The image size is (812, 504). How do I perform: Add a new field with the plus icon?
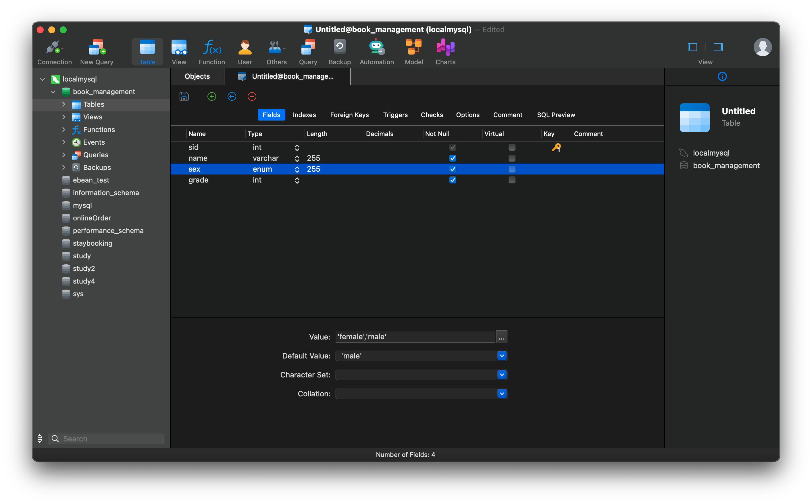pyautogui.click(x=211, y=96)
